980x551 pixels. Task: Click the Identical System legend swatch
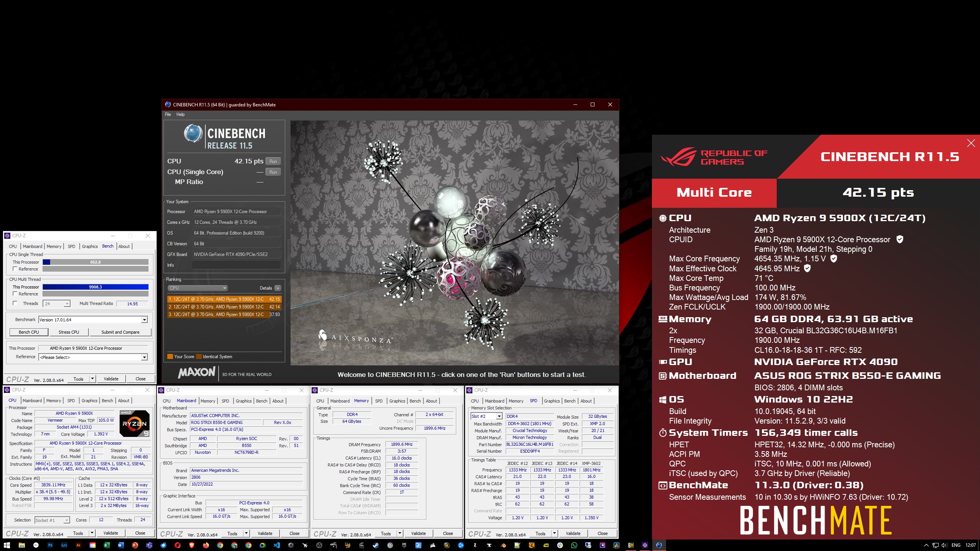199,357
